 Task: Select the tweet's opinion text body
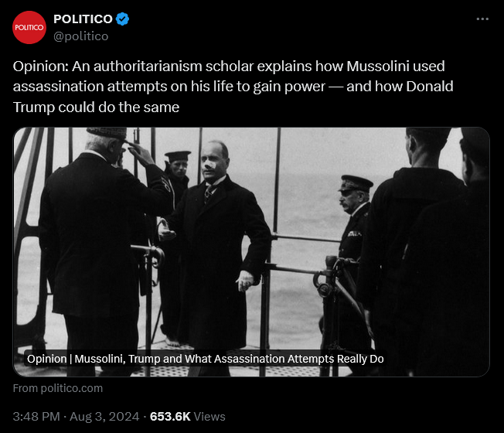pos(233,87)
